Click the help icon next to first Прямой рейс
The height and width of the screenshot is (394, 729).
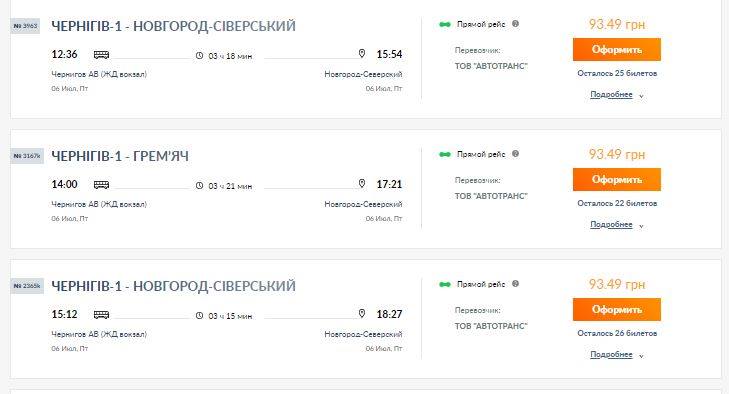click(x=515, y=24)
